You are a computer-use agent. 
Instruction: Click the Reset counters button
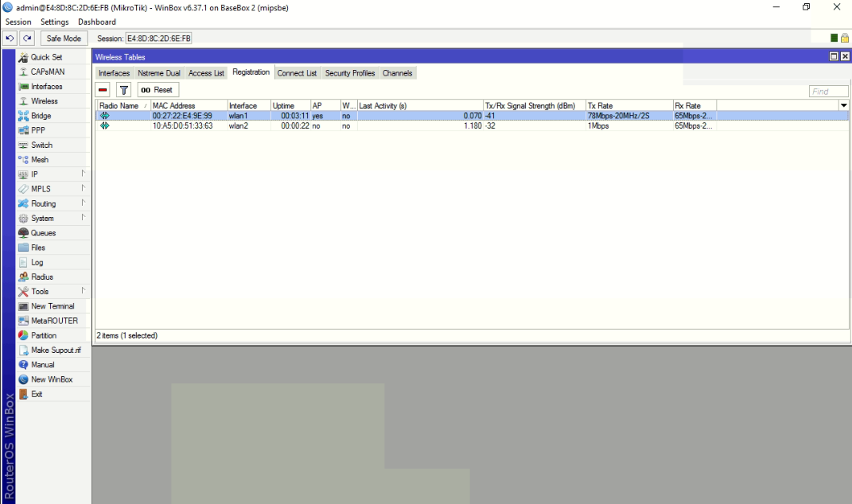[158, 90]
